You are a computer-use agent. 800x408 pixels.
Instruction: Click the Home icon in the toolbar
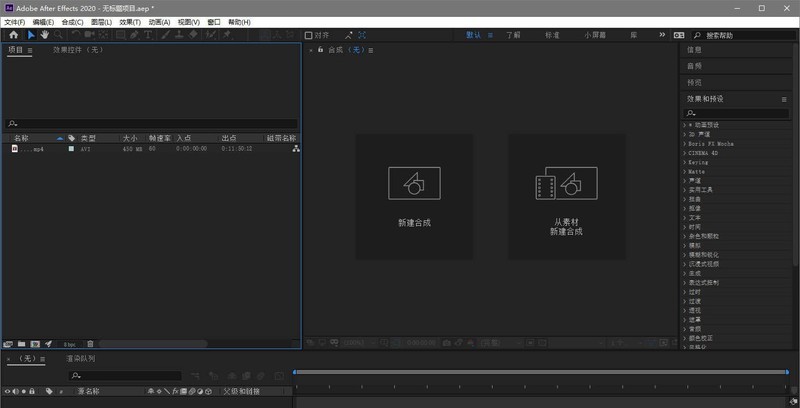pos(13,34)
